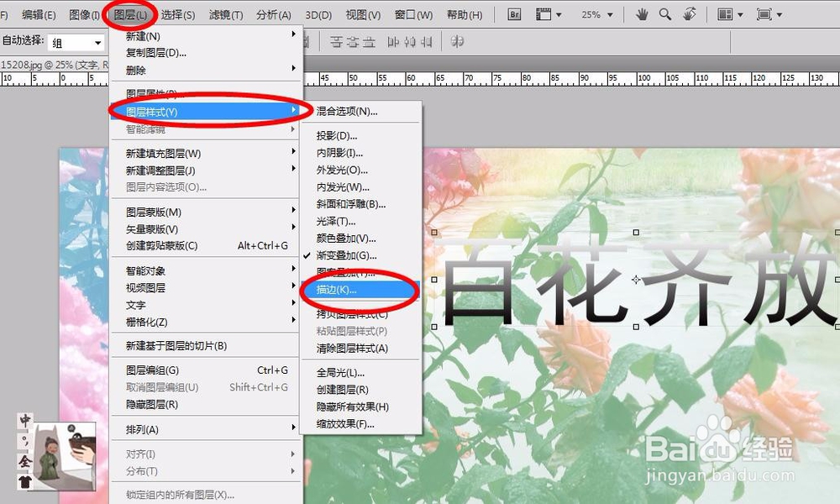Choose 内阴影(I)... inner shadow
Viewport: 840px width, 504px height.
point(339,153)
